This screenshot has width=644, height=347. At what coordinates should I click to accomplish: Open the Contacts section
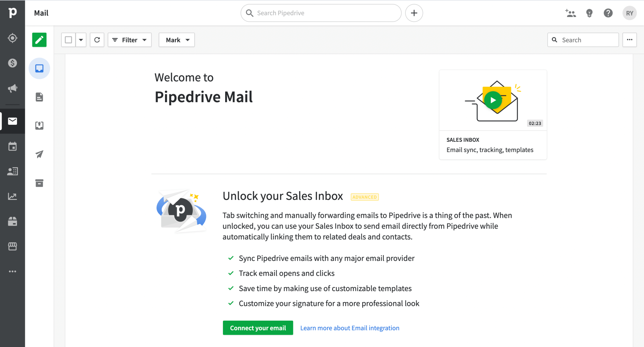point(13,171)
